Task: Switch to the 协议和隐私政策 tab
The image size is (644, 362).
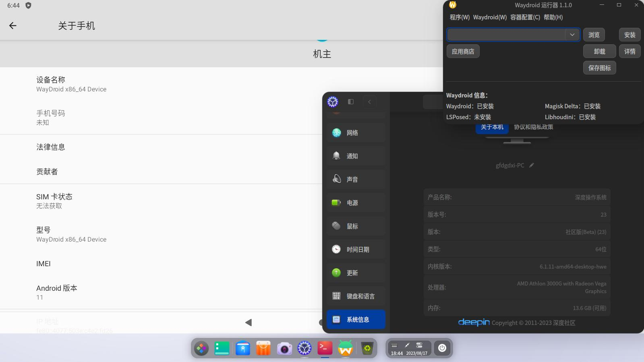Action: [x=533, y=127]
